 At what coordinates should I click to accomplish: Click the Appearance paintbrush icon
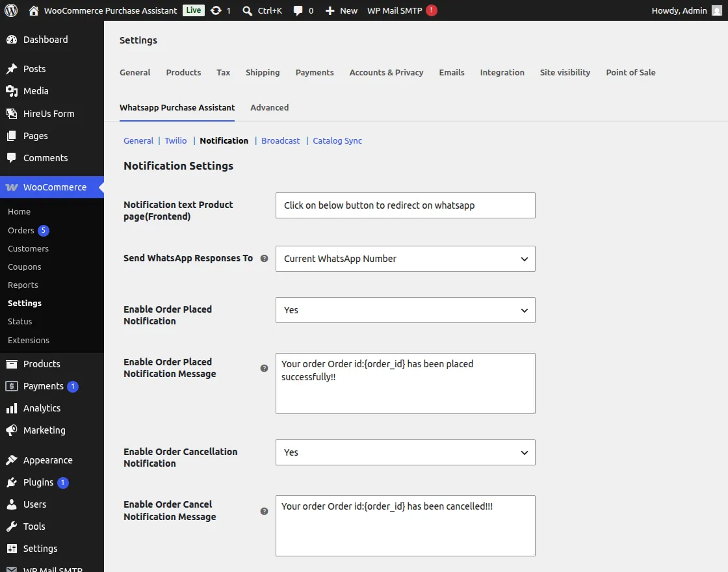12,460
